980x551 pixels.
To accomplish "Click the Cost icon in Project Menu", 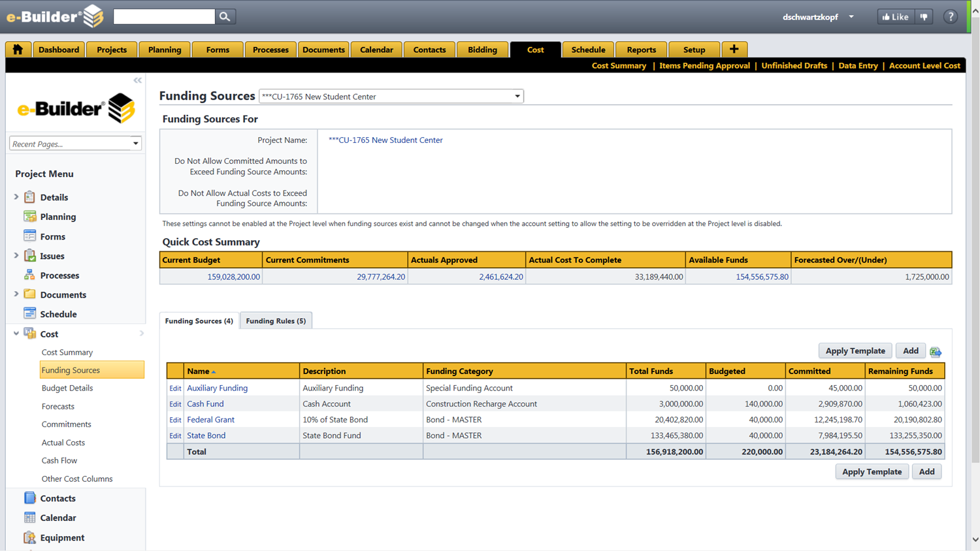I will 30,334.
